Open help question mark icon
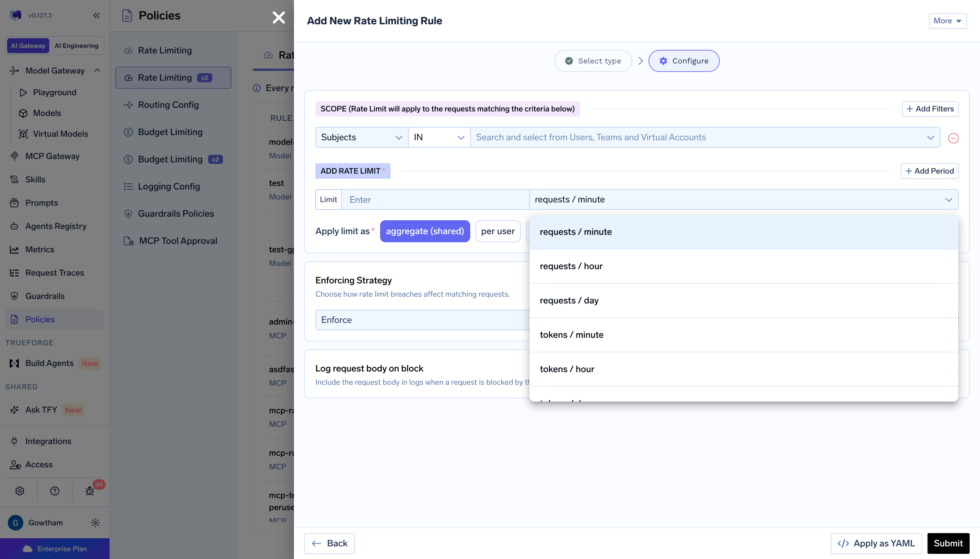The width and height of the screenshot is (980, 559). click(x=54, y=491)
